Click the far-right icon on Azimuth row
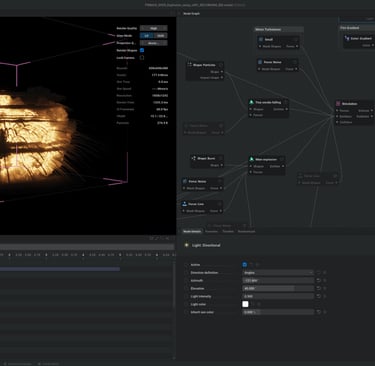 pos(325,280)
